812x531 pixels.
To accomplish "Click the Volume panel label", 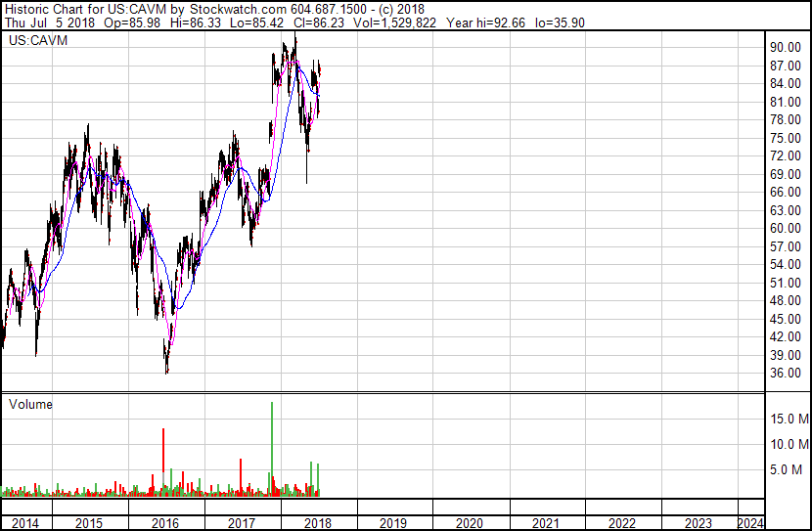I will [30, 404].
